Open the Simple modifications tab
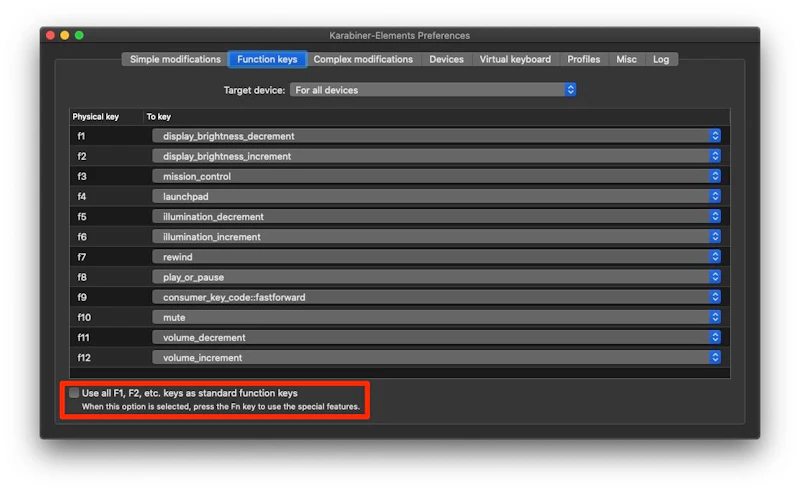This screenshot has width=800, height=492. tap(175, 59)
